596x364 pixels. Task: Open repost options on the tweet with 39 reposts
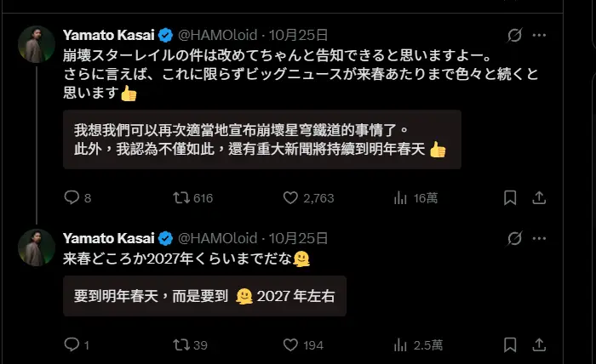pos(181,344)
